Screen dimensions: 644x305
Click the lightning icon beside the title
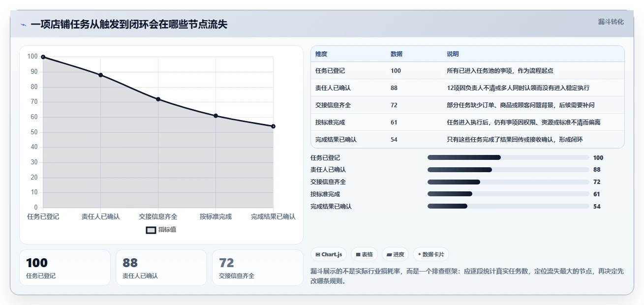24,25
